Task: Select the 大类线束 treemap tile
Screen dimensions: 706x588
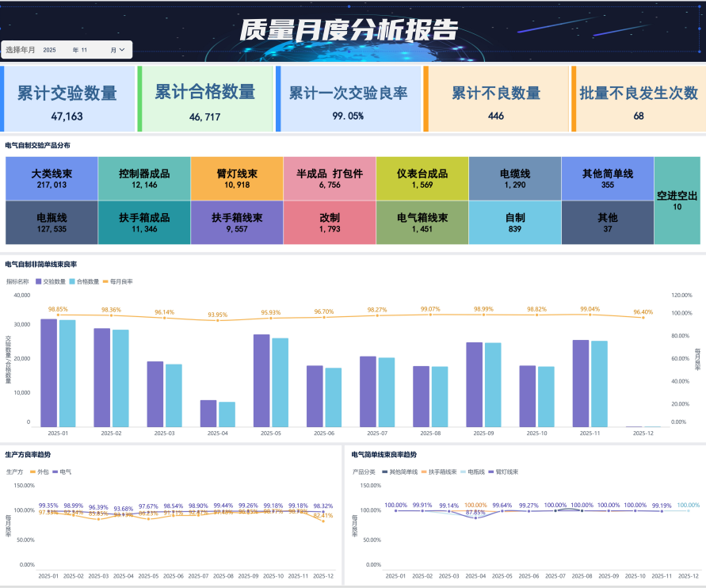Action: pyautogui.click(x=52, y=178)
